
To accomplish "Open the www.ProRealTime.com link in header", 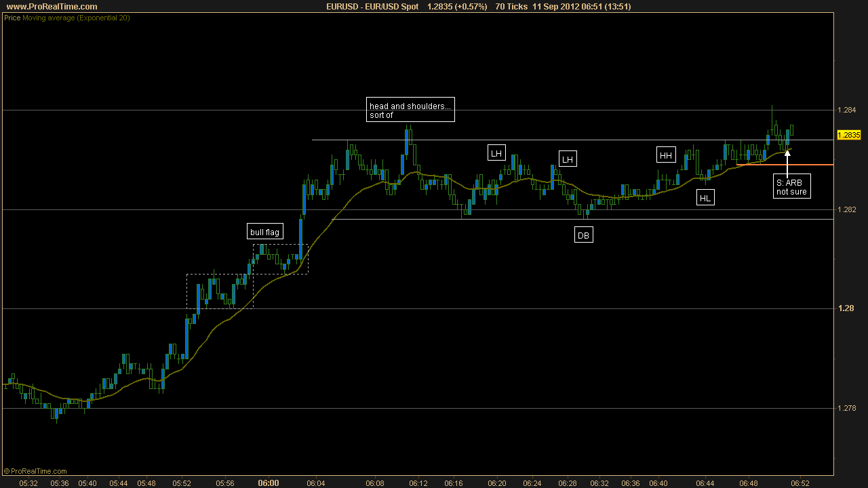I will pos(52,7).
